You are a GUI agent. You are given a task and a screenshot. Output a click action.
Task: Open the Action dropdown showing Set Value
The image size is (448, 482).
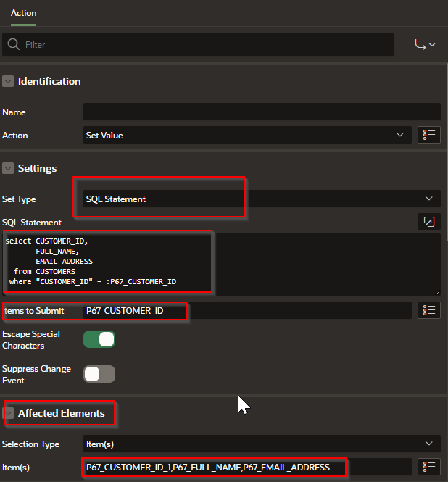[x=247, y=135]
